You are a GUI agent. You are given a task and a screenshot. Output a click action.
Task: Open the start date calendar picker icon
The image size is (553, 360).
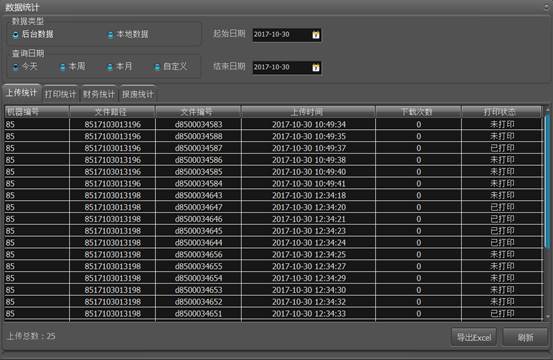(316, 35)
